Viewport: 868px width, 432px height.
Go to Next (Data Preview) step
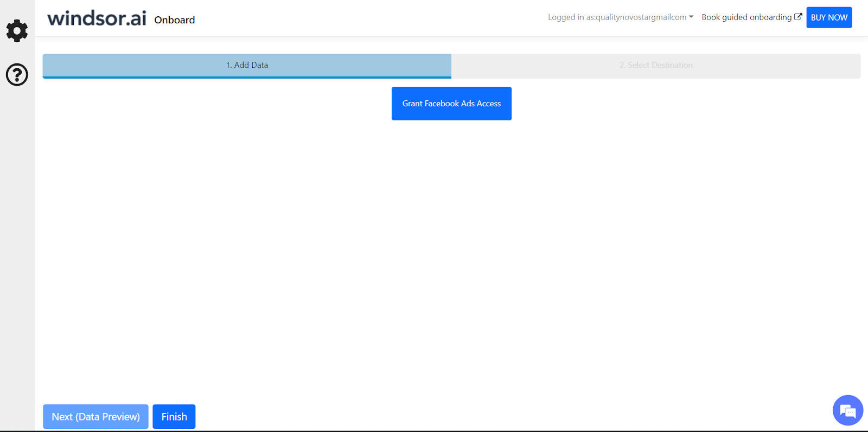(x=95, y=417)
